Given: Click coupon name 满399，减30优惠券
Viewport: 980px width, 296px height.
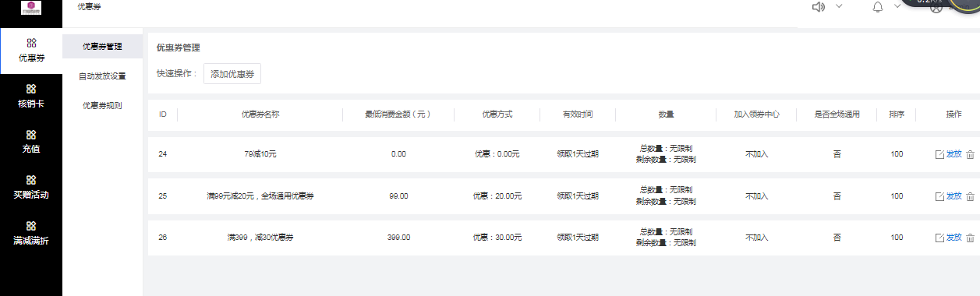Looking at the screenshot, I should click(x=260, y=238).
